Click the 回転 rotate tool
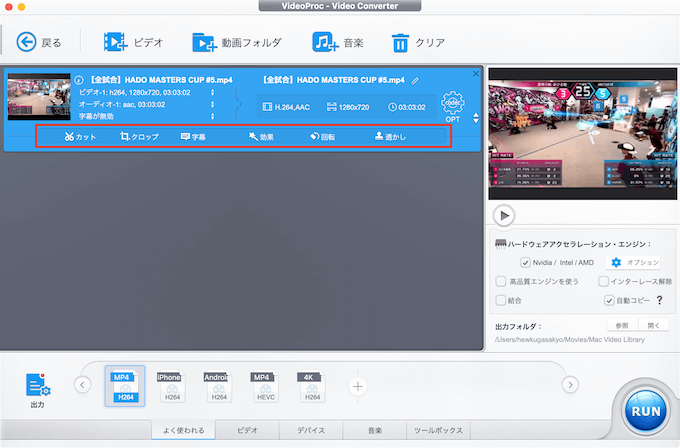Viewport: 680px width, 448px height. pos(322,137)
